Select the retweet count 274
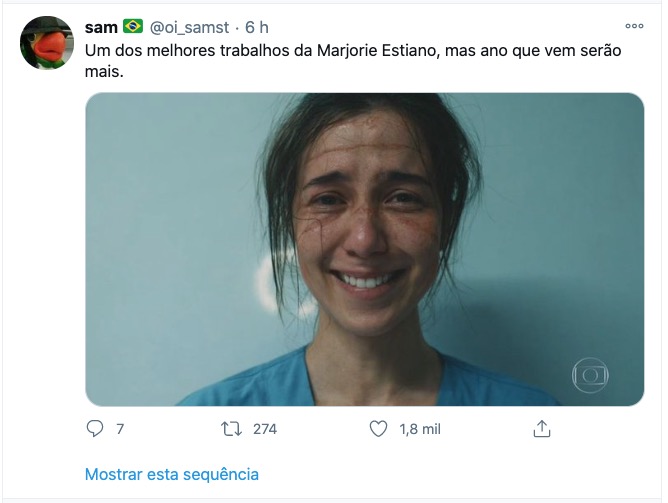The height and width of the screenshot is (503, 668). (x=264, y=429)
